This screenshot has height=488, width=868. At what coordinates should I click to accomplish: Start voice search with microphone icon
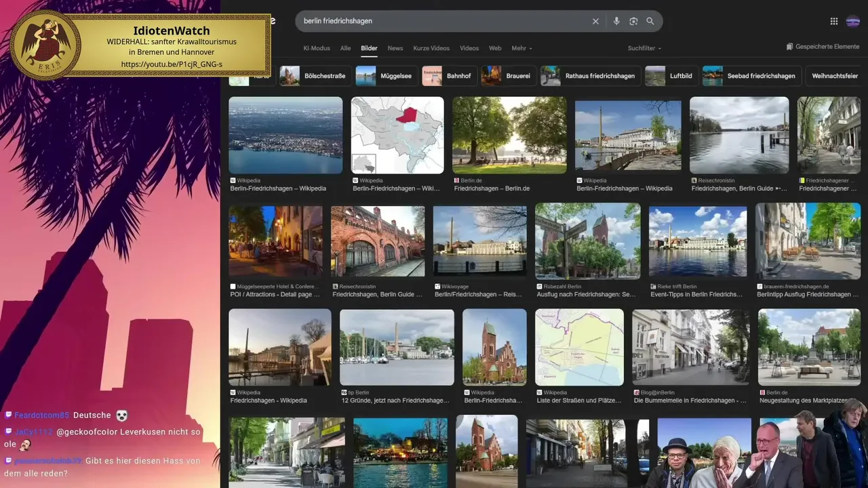[616, 21]
